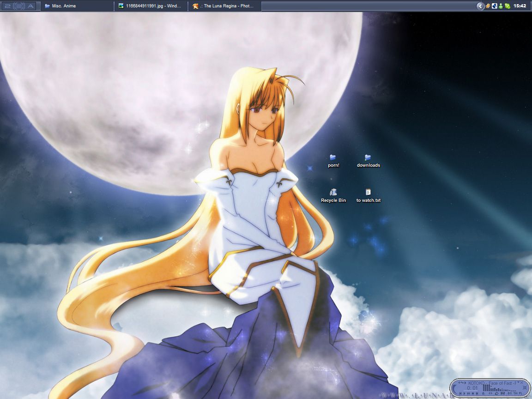Image resolution: width=532 pixels, height=399 pixels.
Task: Close the music player with X
Action: 521,383
